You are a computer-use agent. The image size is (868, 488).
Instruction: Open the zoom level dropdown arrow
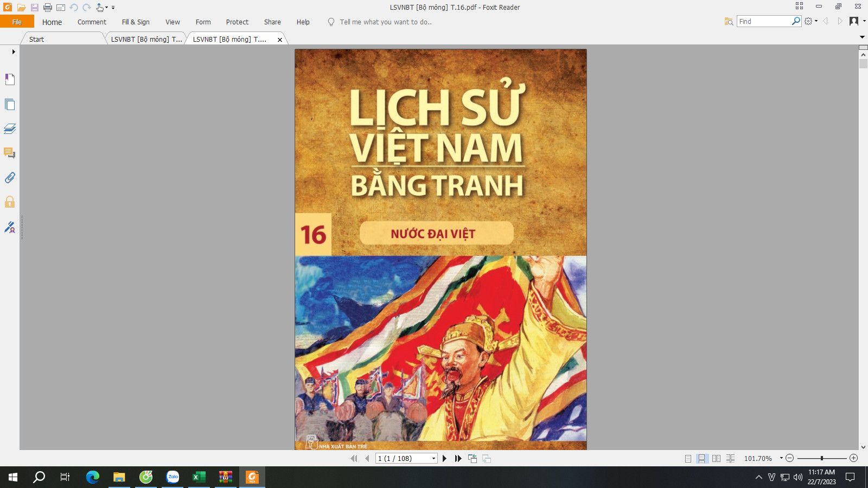pyautogui.click(x=781, y=458)
